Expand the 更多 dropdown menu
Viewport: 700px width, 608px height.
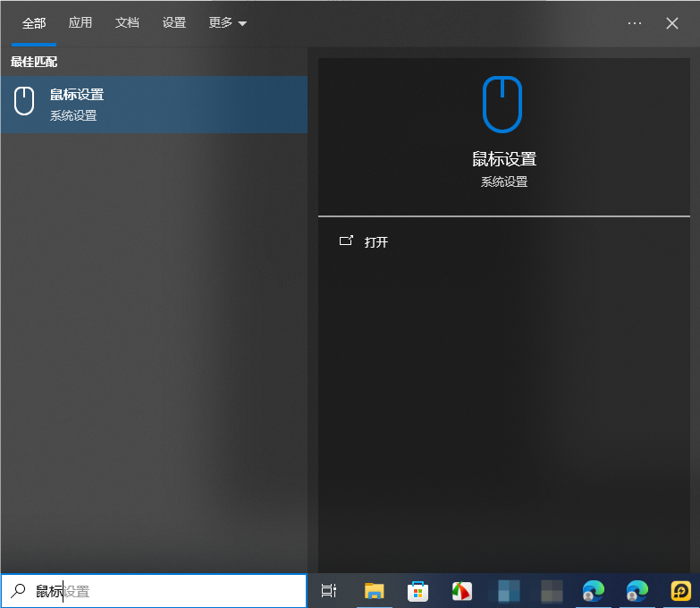coord(227,23)
